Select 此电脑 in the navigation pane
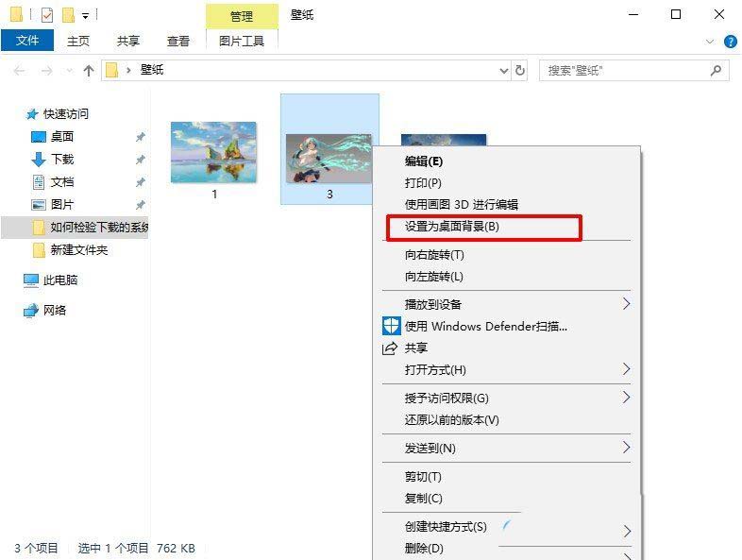This screenshot has height=560, width=742. 60,280
